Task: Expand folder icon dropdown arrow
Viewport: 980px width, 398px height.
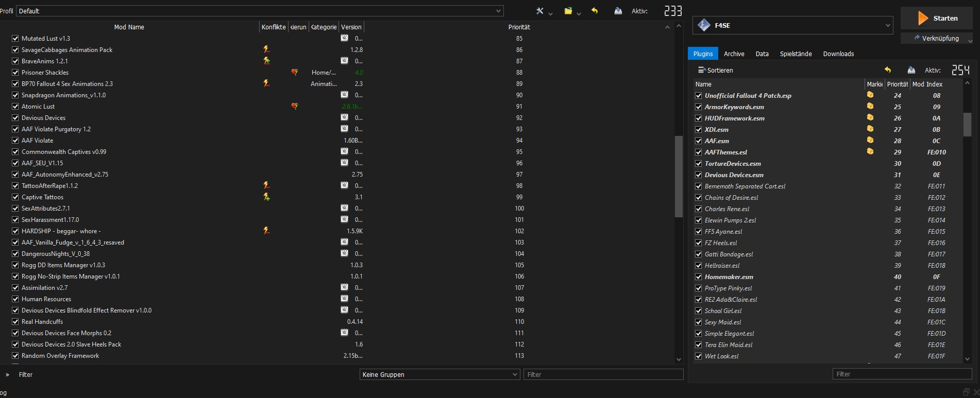Action: pyautogui.click(x=579, y=14)
